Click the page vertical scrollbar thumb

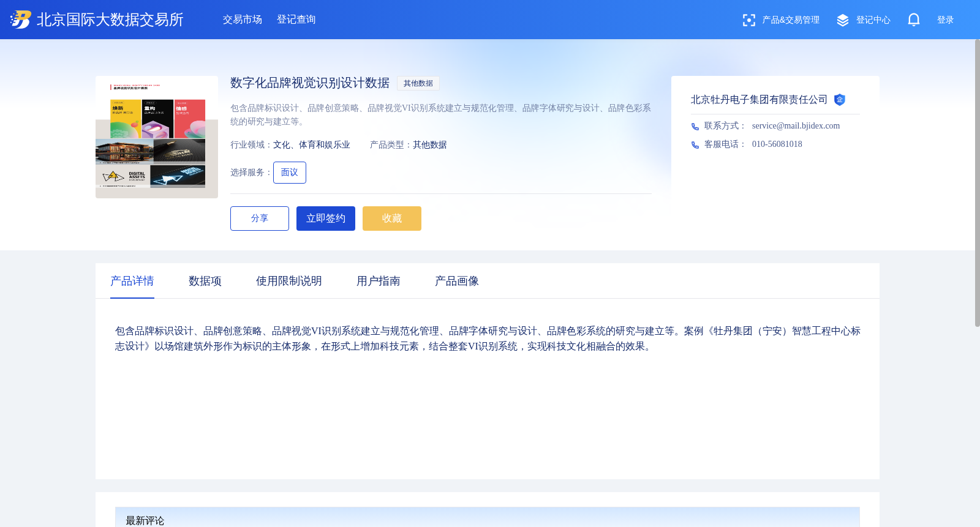click(977, 183)
